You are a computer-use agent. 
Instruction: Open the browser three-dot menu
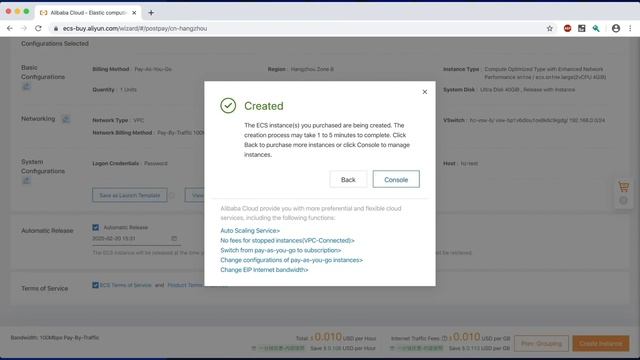630,28
